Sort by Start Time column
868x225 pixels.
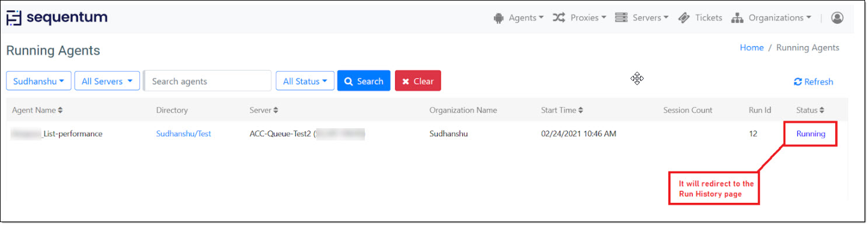581,110
